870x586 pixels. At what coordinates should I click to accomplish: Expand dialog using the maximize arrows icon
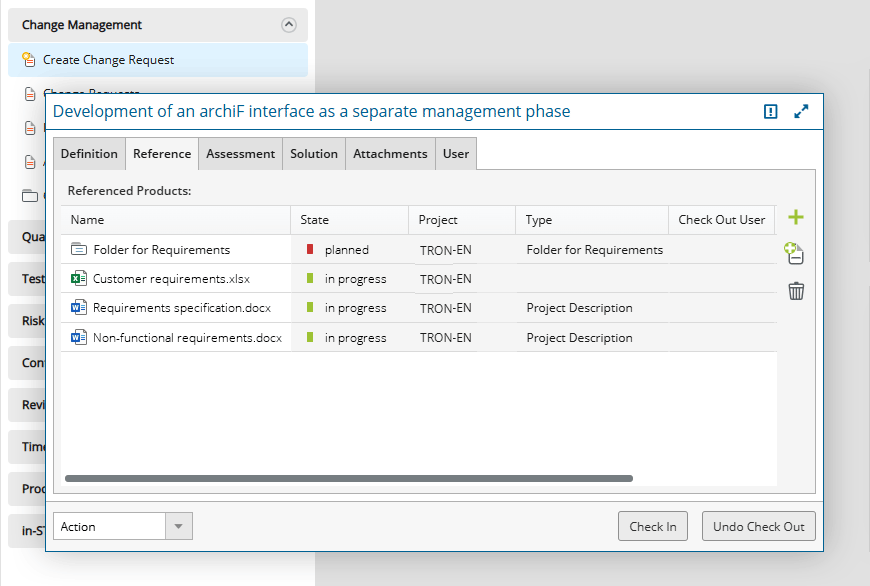(x=801, y=112)
